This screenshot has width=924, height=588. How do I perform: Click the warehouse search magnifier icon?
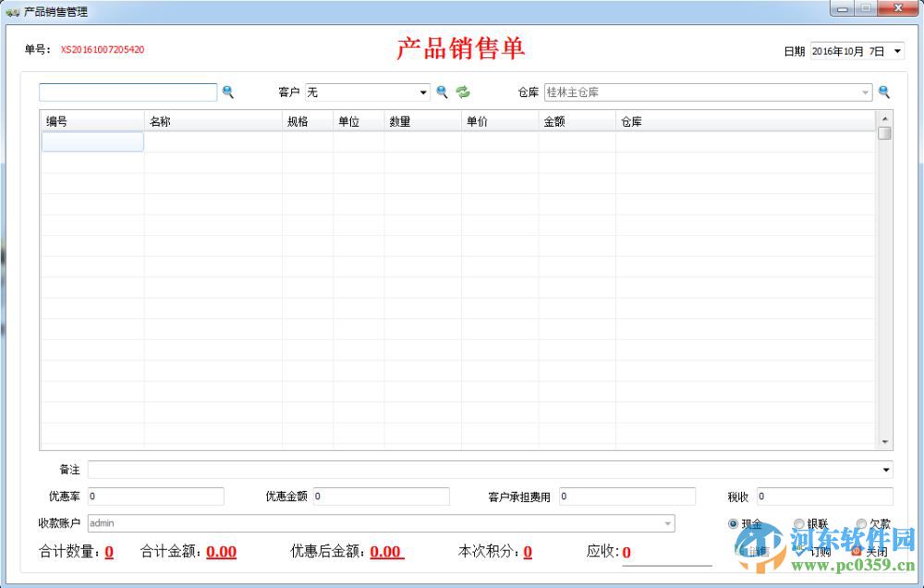[885, 92]
